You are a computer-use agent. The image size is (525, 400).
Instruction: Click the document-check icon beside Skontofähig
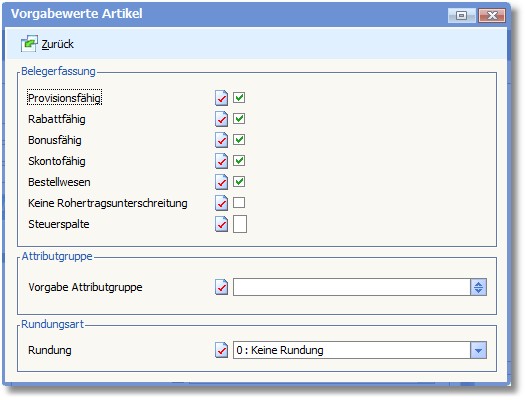pyautogui.click(x=221, y=161)
